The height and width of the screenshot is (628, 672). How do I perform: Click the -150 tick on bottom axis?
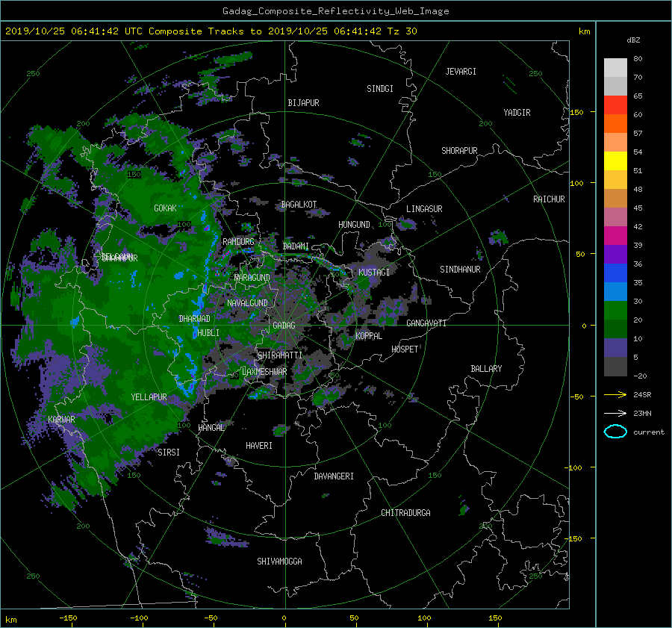pos(68,618)
